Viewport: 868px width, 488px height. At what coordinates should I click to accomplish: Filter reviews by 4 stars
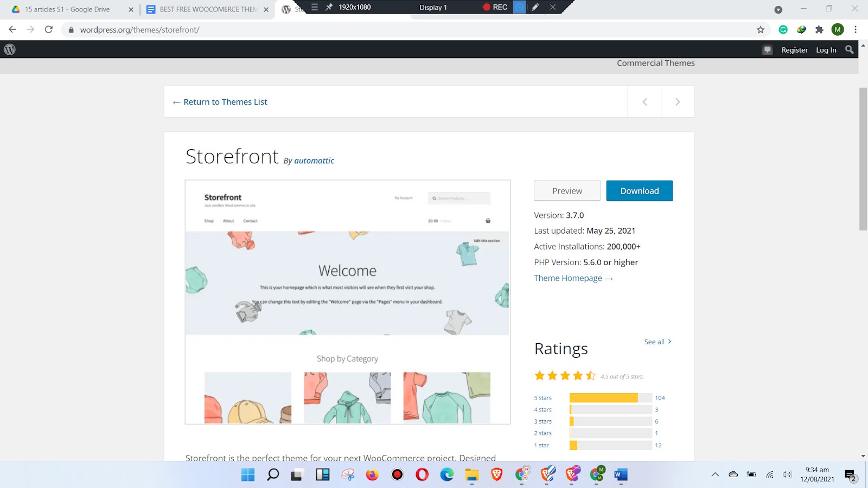pos(542,410)
